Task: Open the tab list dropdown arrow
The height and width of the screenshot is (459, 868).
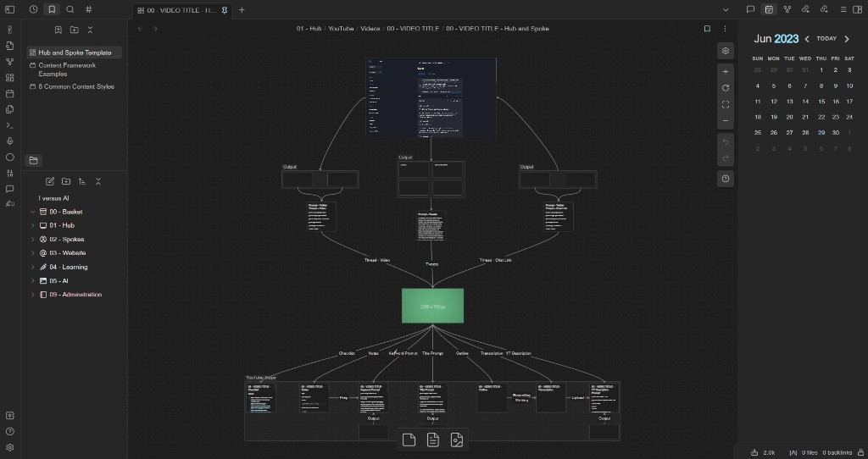Action: coord(726,9)
